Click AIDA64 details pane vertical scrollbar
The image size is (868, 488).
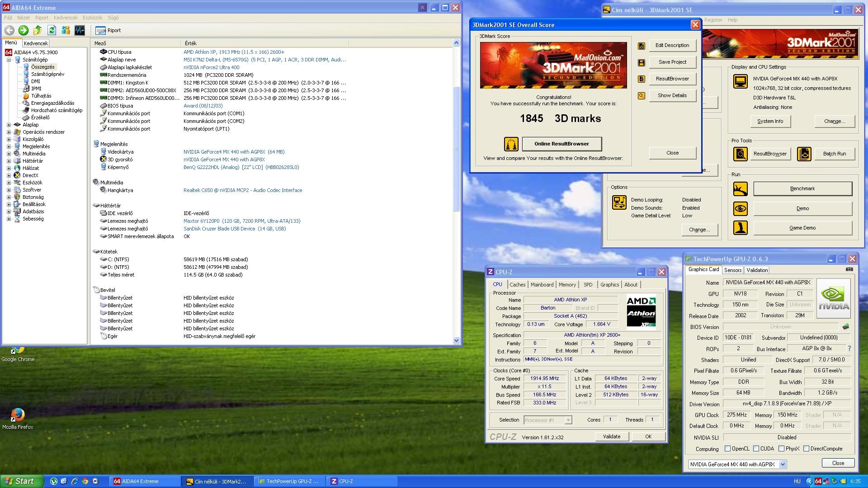tap(456, 149)
